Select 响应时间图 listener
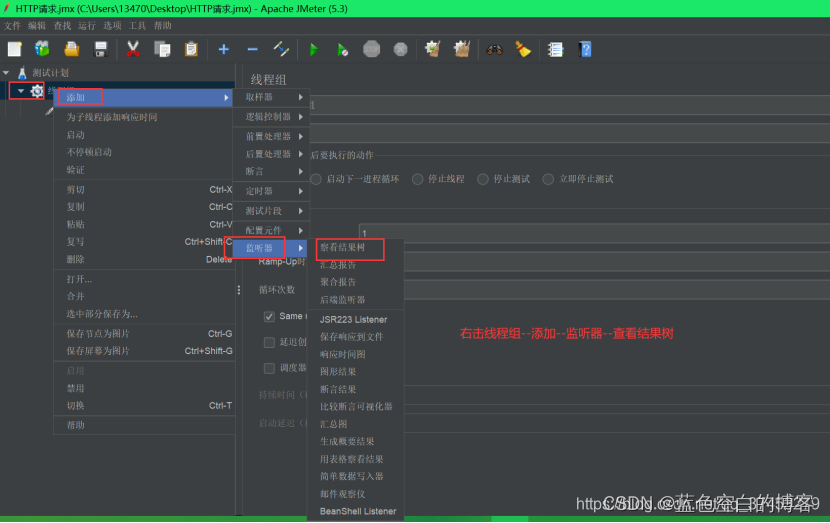Viewport: 830px width, 523px height. pyautogui.click(x=356, y=354)
